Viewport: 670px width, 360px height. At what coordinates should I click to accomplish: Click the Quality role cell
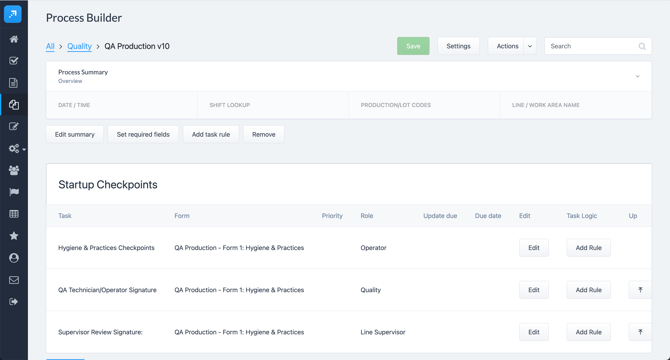pos(370,290)
